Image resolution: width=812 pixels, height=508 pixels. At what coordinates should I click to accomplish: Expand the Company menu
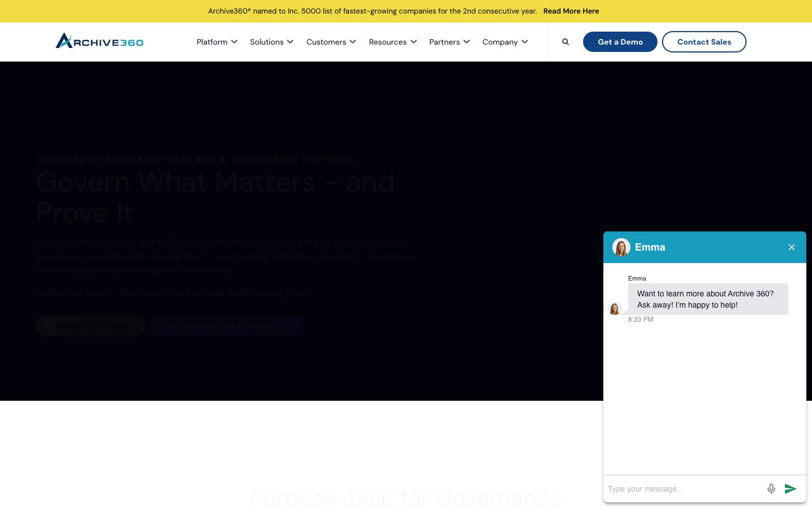(x=505, y=42)
